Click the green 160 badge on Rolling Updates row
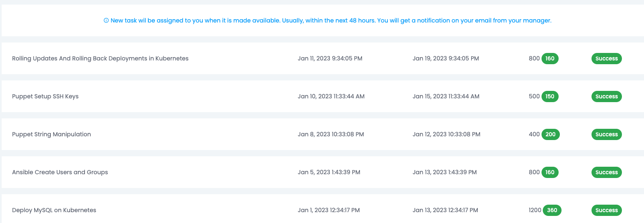This screenshot has width=644, height=223. pyautogui.click(x=550, y=58)
